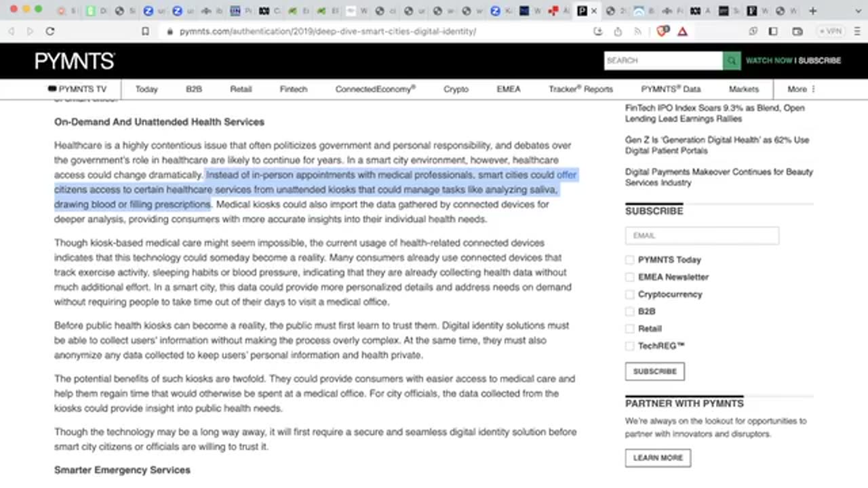The image size is (868, 488).
Task: Open the share icon in the address bar
Action: pos(618,31)
